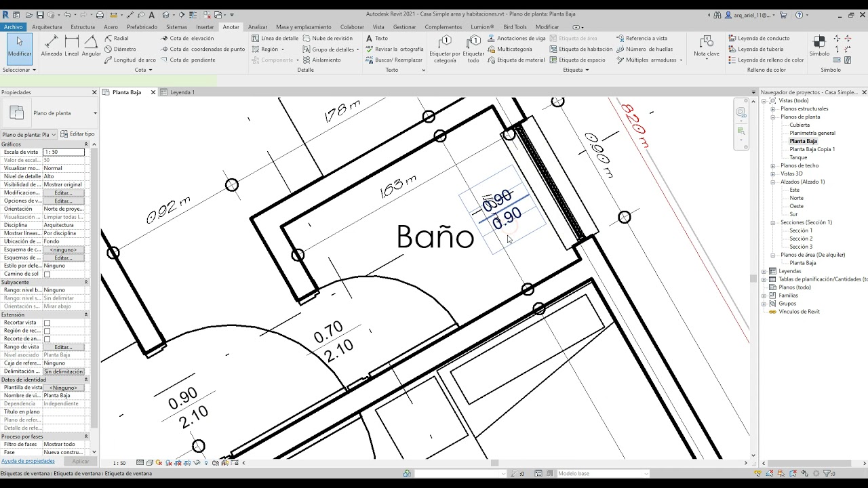Image resolution: width=868 pixels, height=488 pixels.
Task: Toggle Región de recorte visible checkbox
Action: (x=47, y=331)
